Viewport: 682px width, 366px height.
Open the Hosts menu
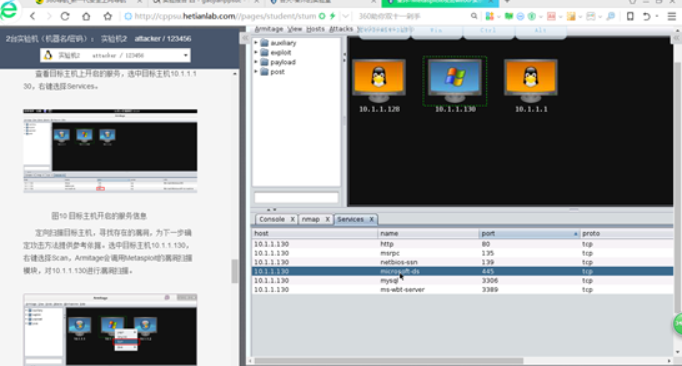tap(315, 29)
